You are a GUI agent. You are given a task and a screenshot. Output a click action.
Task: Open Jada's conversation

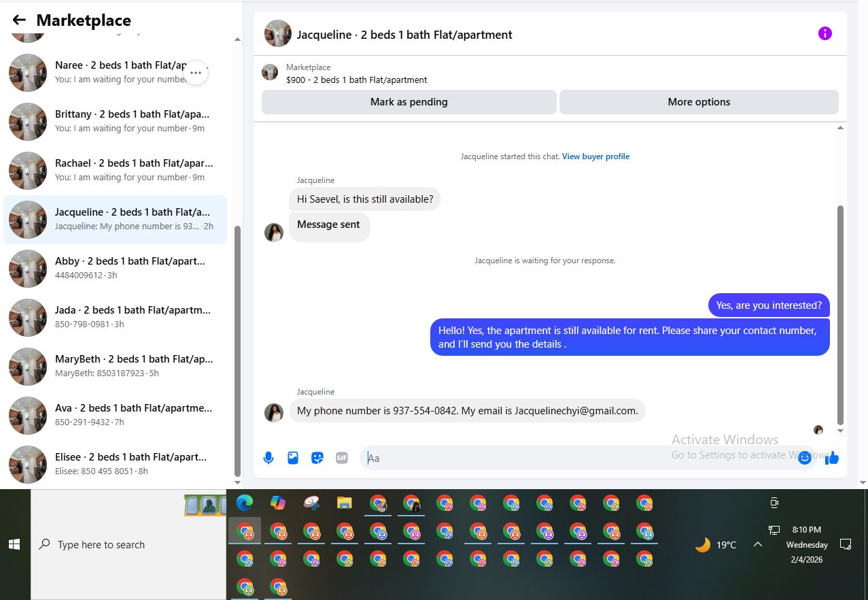point(115,318)
